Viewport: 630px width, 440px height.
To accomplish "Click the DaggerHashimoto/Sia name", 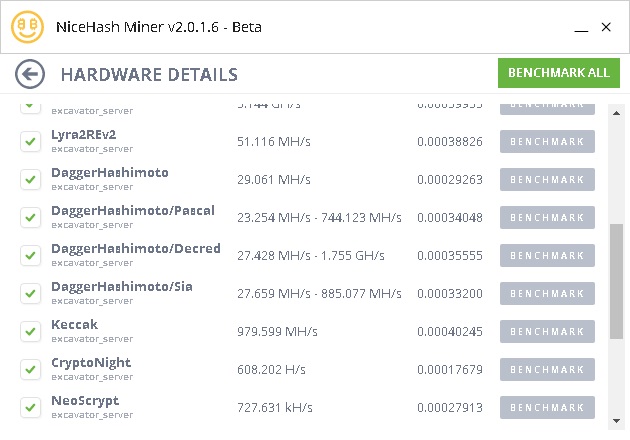I will coord(122,287).
